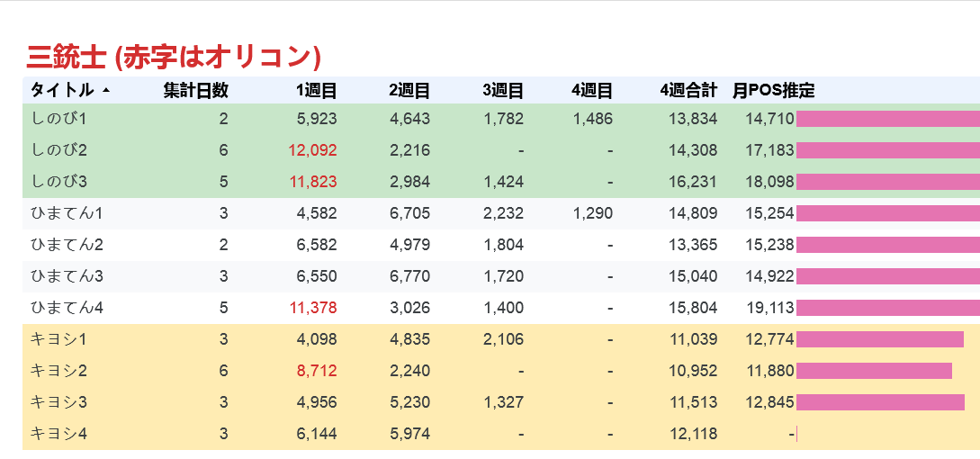The image size is (980, 459).
Task: Select the しのび1 row title
Action: [59, 119]
